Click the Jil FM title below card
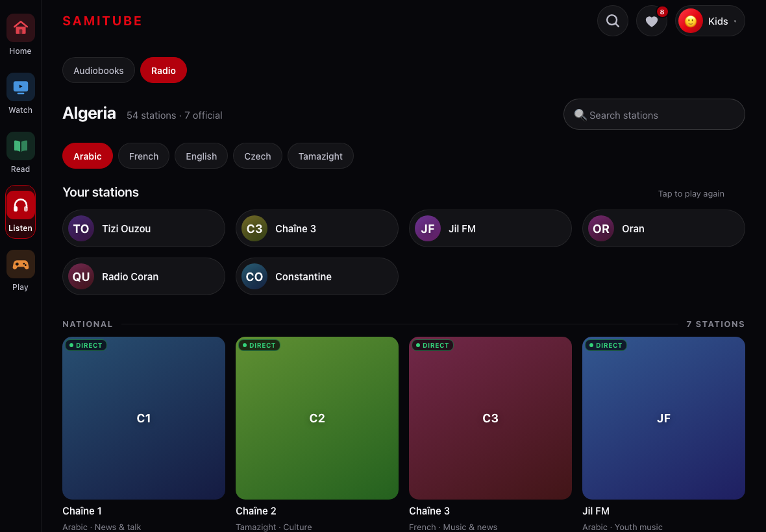This screenshot has width=766, height=532. coord(596,511)
